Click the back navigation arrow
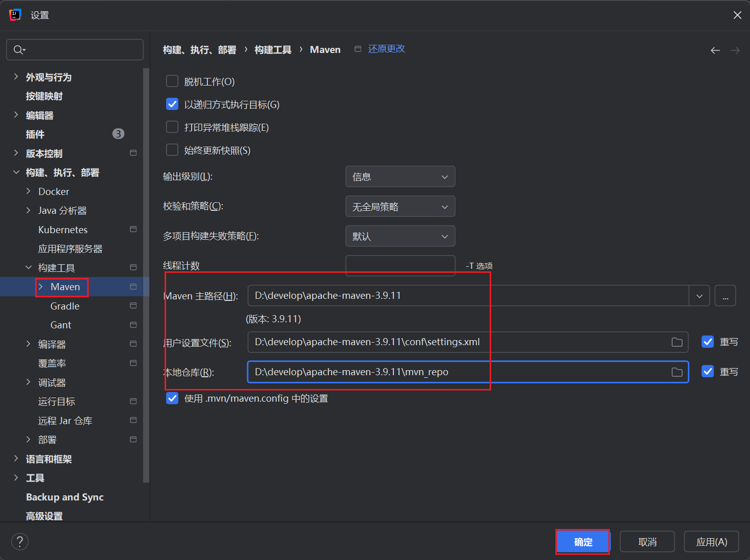 click(715, 50)
